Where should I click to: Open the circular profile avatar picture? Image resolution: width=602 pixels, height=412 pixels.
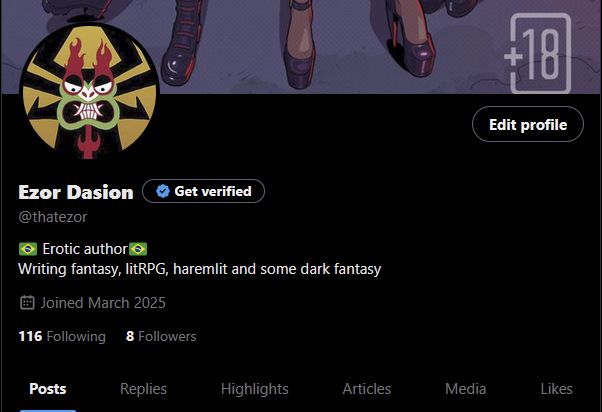(x=89, y=91)
